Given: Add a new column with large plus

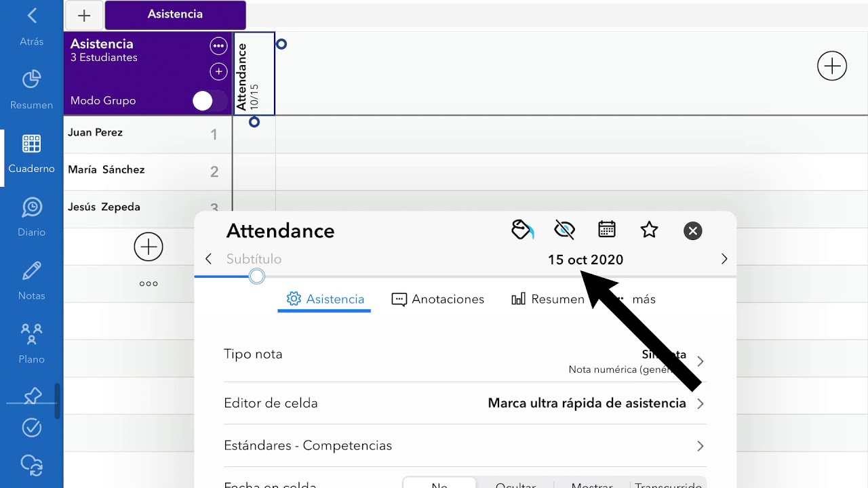Looking at the screenshot, I should point(832,66).
